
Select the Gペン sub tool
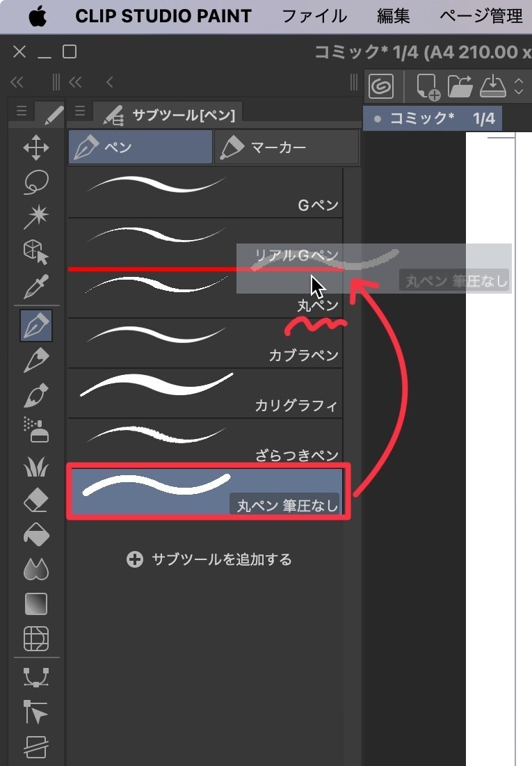(x=205, y=193)
